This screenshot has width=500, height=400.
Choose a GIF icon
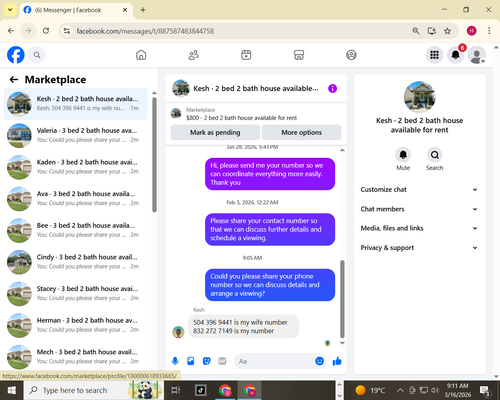(222, 361)
